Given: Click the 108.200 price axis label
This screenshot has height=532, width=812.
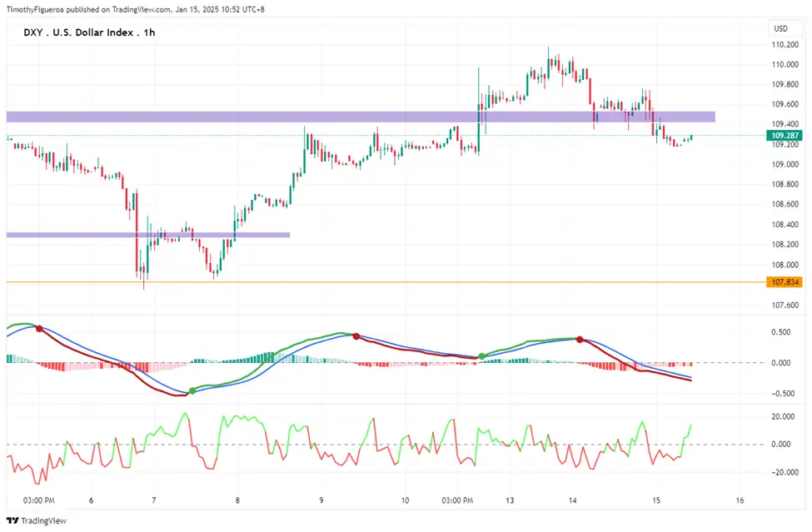Looking at the screenshot, I should coord(785,245).
